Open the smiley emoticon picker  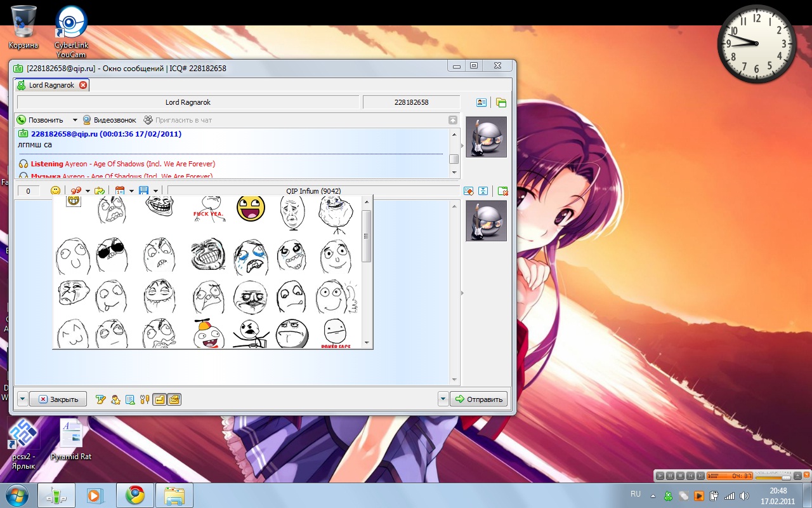click(56, 190)
